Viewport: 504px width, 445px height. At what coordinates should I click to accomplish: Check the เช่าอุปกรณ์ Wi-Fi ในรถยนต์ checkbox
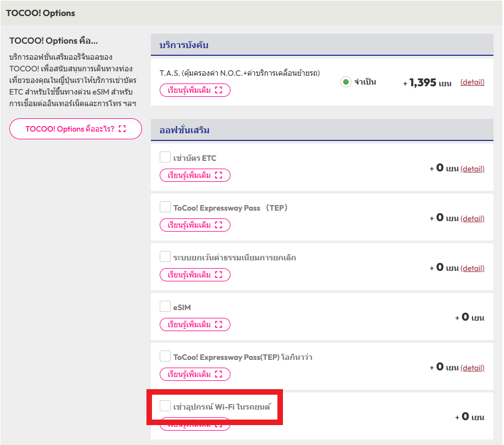[165, 406]
